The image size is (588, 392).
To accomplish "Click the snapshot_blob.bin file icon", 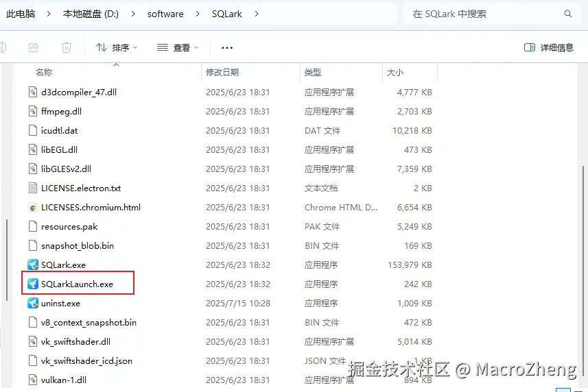I will click(x=33, y=245).
